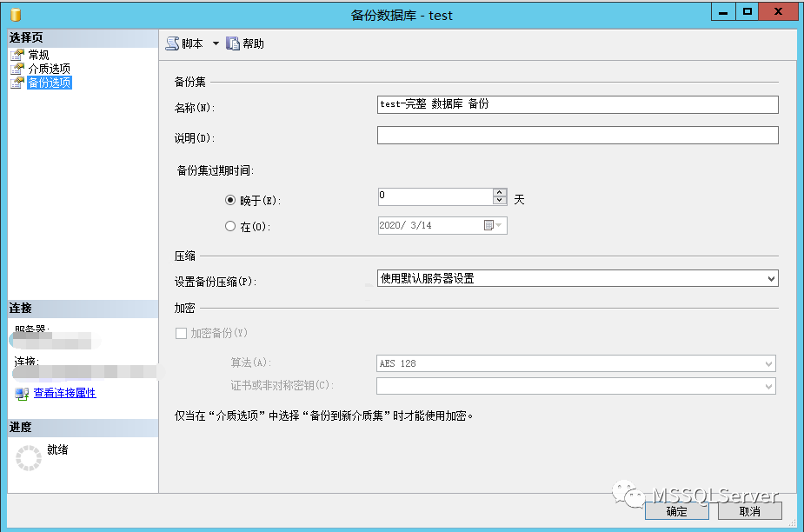Click the 说明 description field
This screenshot has width=804, height=532.
click(578, 136)
